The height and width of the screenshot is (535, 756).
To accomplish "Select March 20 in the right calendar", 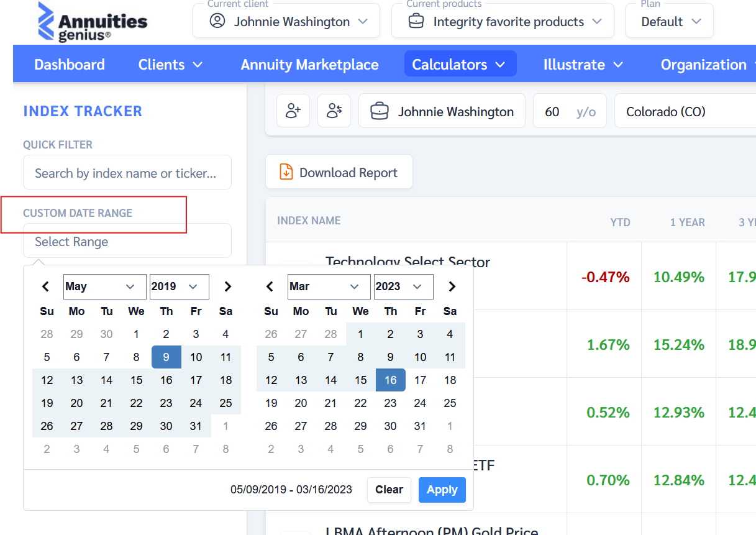I will [x=301, y=403].
